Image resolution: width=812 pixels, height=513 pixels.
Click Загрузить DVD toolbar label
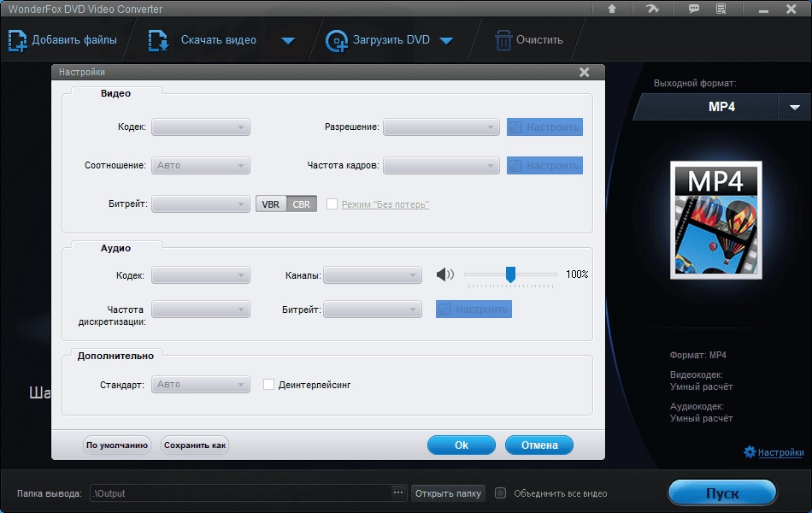pos(391,40)
